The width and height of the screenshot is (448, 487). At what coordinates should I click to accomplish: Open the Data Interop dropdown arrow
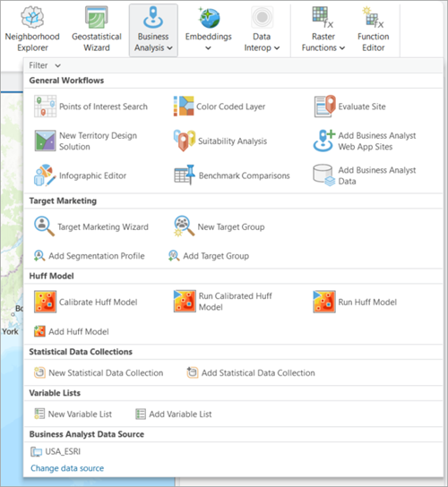[277, 47]
